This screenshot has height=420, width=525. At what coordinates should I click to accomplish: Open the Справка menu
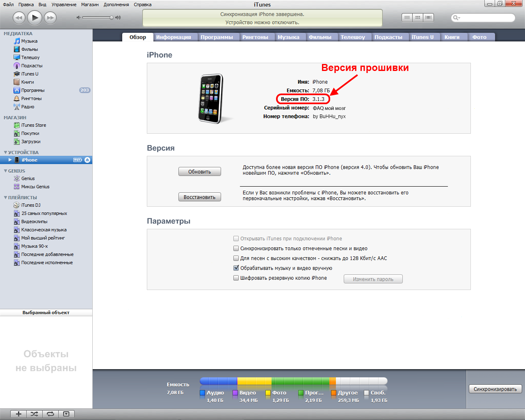coord(143,5)
